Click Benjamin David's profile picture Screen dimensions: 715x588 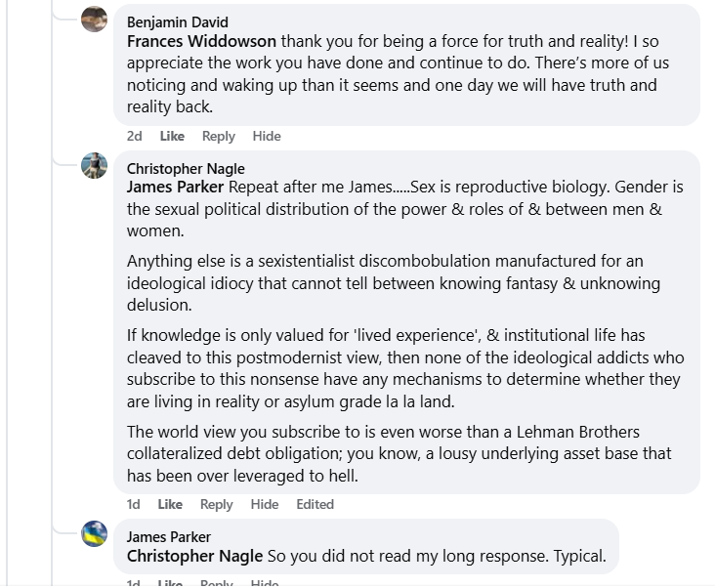click(94, 20)
